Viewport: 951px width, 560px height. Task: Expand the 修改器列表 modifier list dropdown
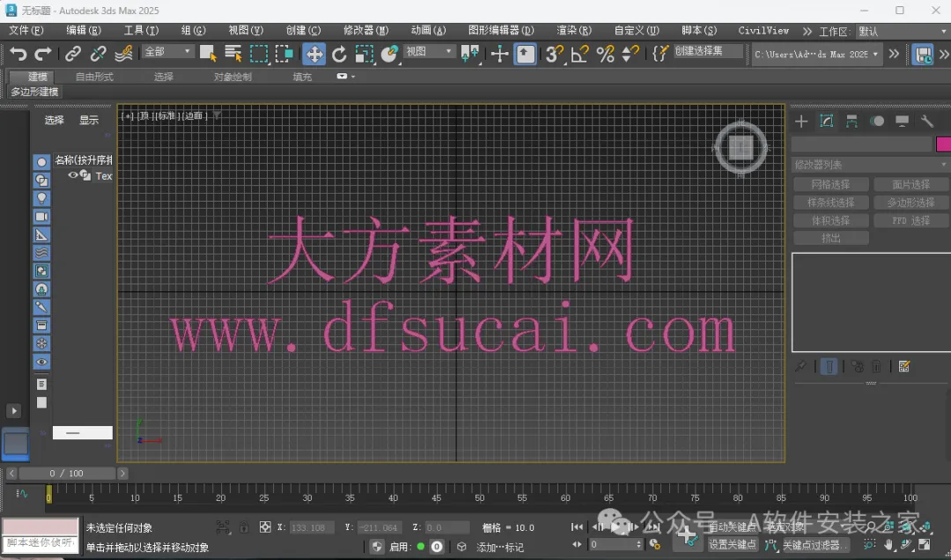(x=871, y=165)
